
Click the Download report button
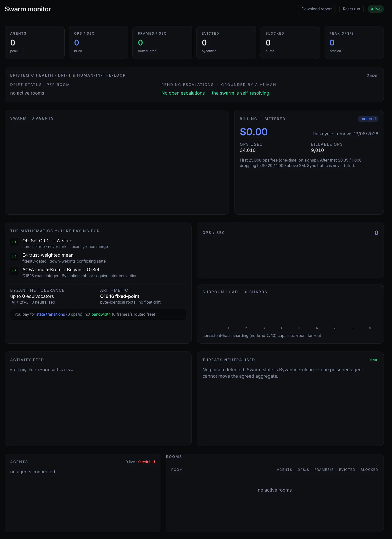tap(316, 9)
